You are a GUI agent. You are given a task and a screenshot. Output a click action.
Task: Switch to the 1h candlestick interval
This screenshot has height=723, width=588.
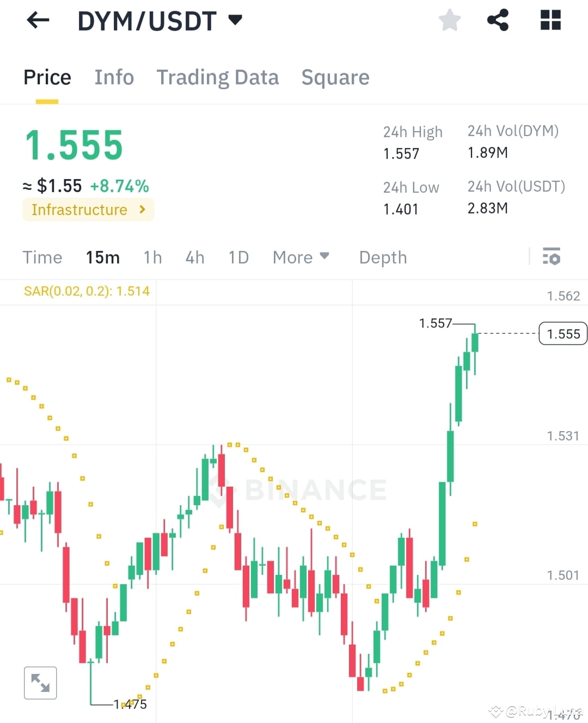click(x=152, y=257)
